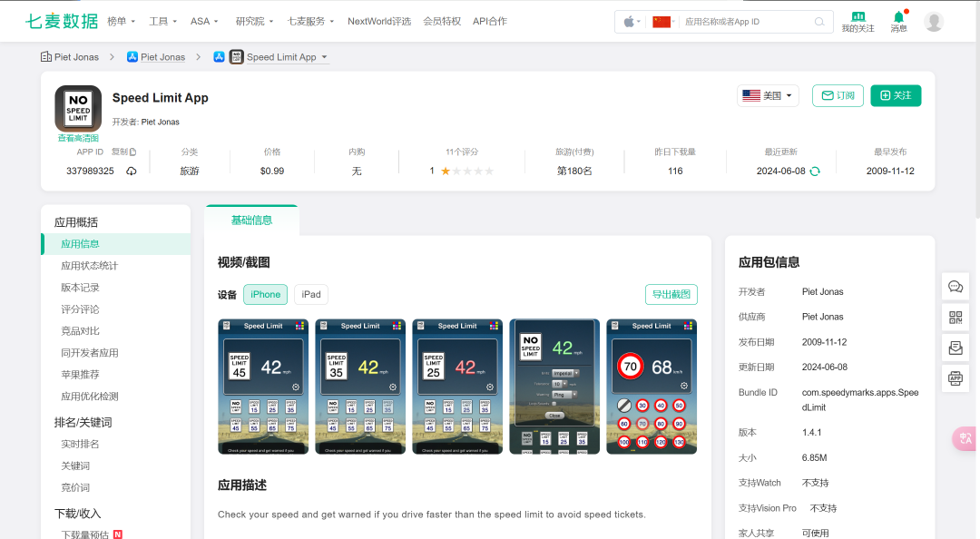Click the pink translate floating icon
The width and height of the screenshot is (980, 539).
965,438
